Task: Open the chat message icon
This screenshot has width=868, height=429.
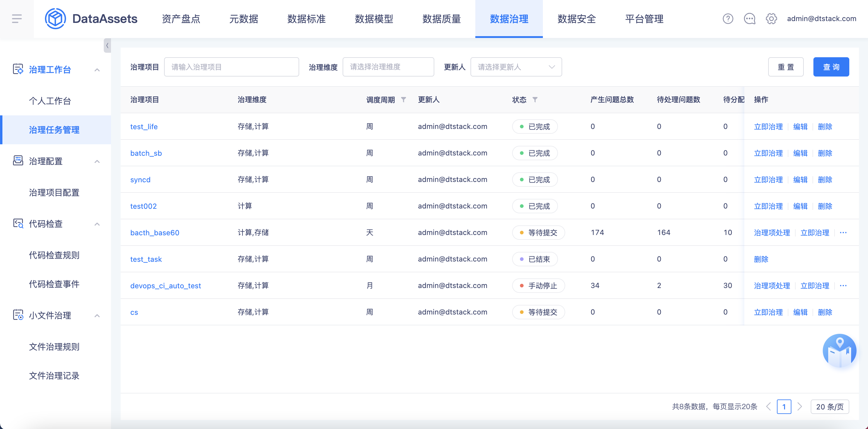Action: click(x=749, y=18)
